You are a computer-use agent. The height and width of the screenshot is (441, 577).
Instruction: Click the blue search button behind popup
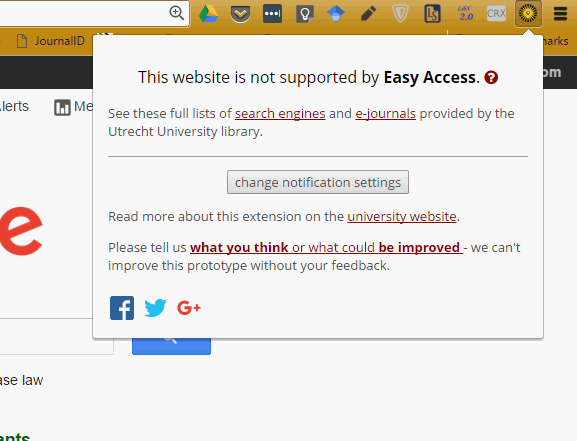coord(171,346)
